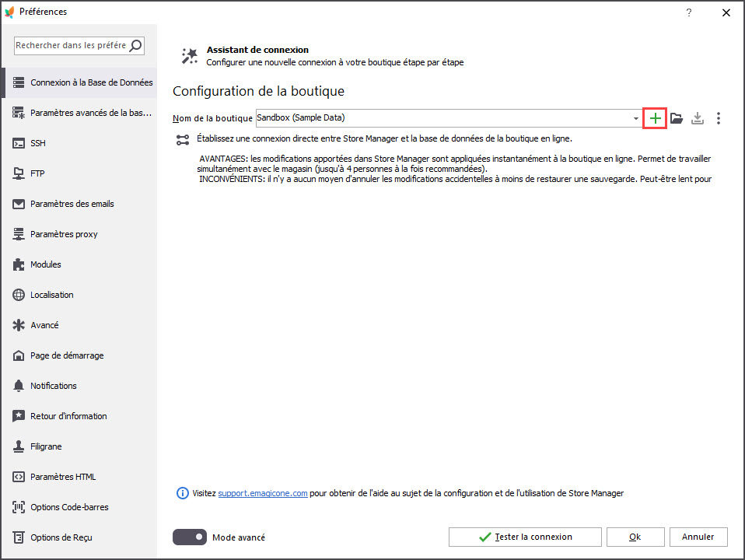Image resolution: width=745 pixels, height=560 pixels.
Task: Close the Préférences dialog
Action: coord(726,13)
